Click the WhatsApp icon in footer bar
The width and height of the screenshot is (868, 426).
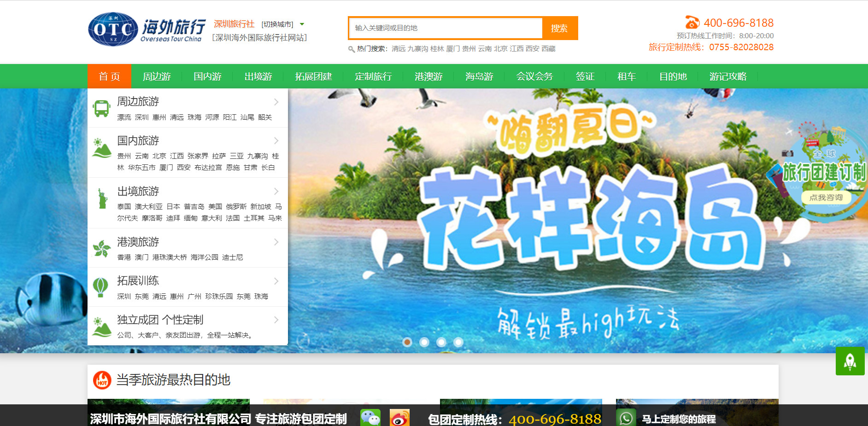click(x=626, y=418)
